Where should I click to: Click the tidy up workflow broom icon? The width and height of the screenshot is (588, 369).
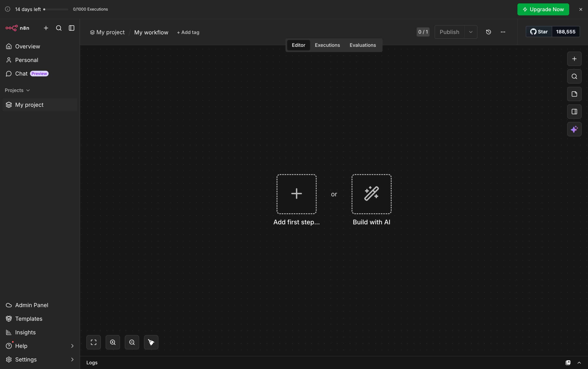151,342
